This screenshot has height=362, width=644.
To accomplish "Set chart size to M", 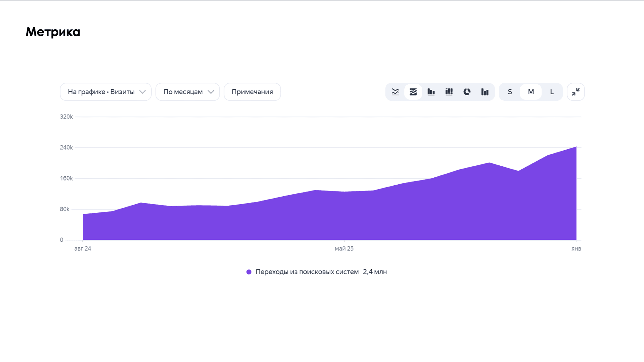I will [531, 92].
